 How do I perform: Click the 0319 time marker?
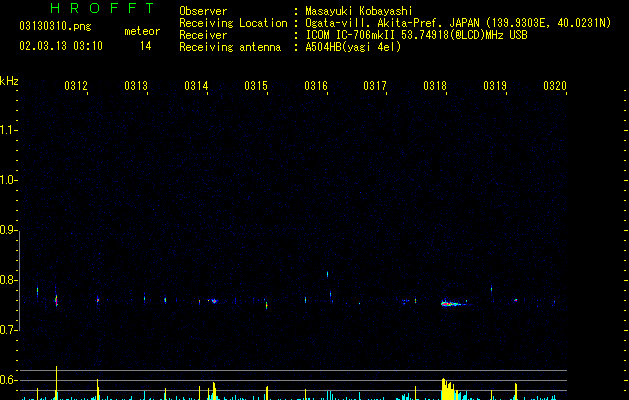click(495, 86)
